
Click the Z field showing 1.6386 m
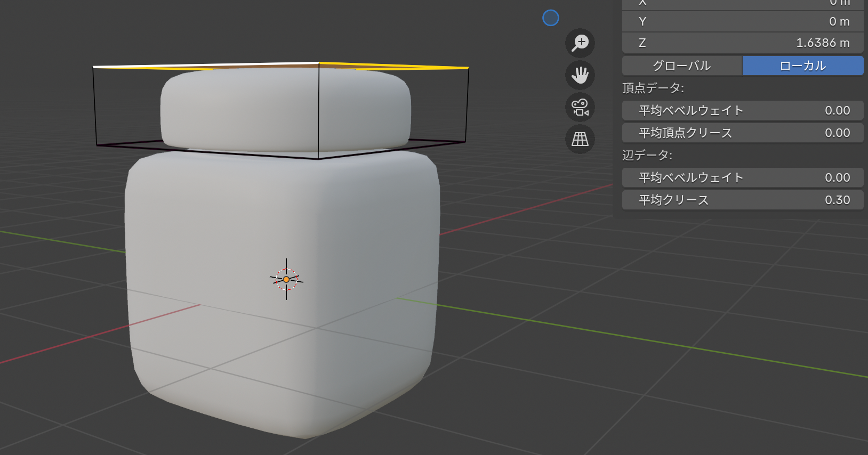pos(742,43)
